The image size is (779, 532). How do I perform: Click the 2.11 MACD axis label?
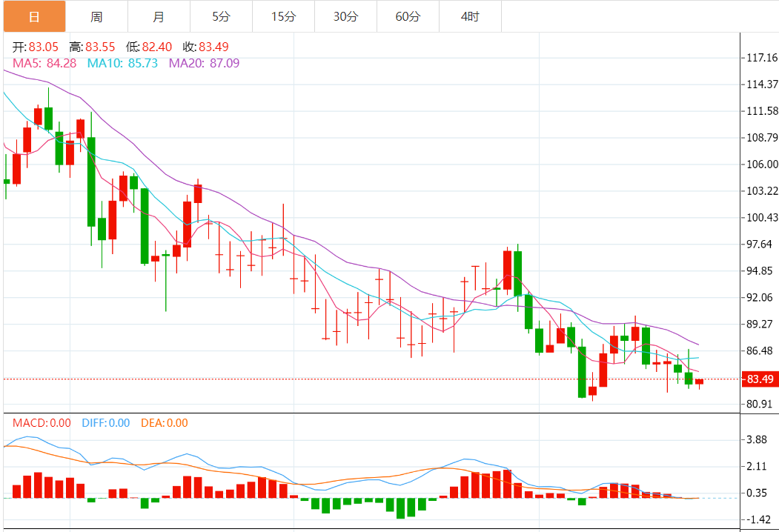[x=757, y=467]
